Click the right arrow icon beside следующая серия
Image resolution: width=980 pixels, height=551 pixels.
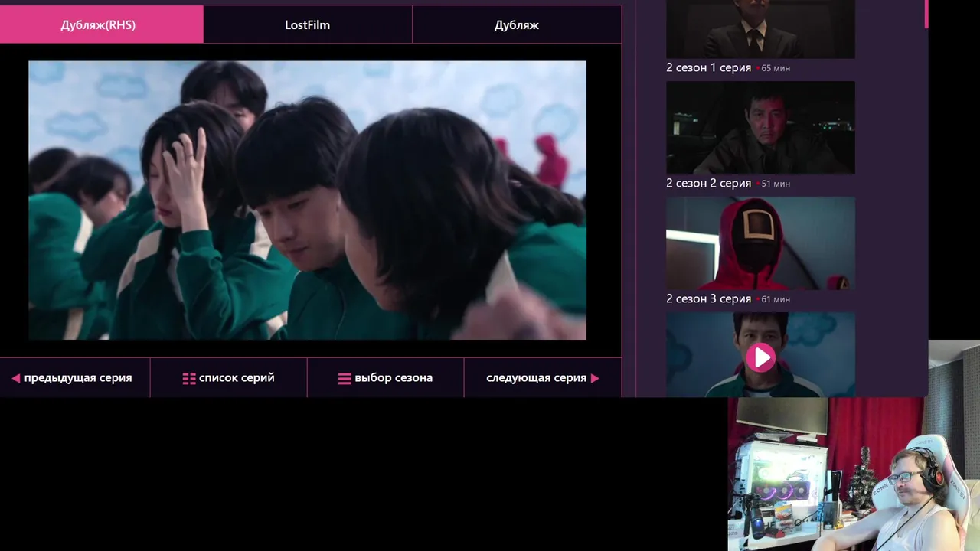click(x=595, y=378)
